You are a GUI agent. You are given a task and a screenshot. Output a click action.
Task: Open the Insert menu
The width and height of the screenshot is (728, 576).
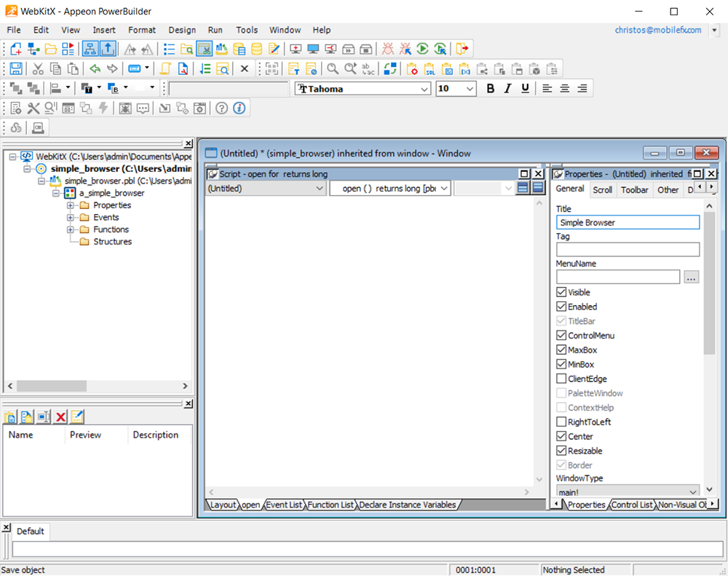pyautogui.click(x=103, y=30)
